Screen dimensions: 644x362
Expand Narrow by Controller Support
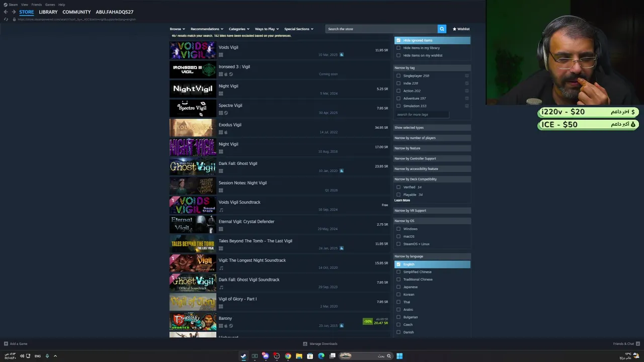(432, 158)
